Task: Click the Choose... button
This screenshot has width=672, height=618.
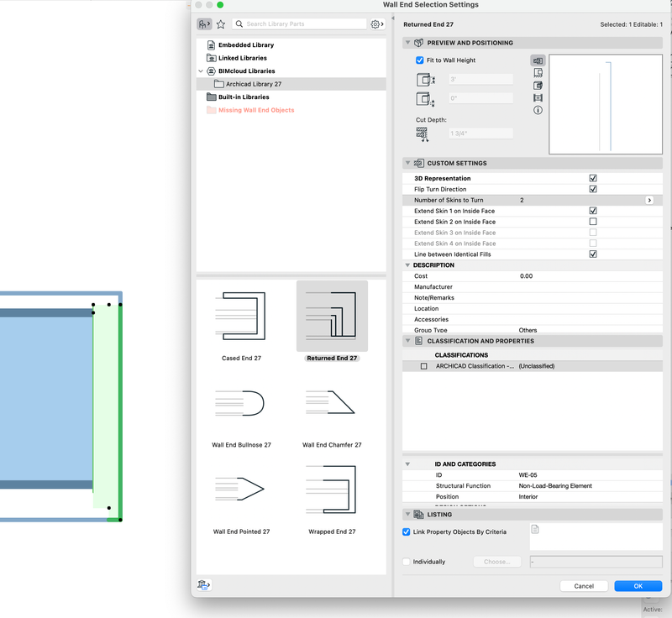Action: point(497,562)
